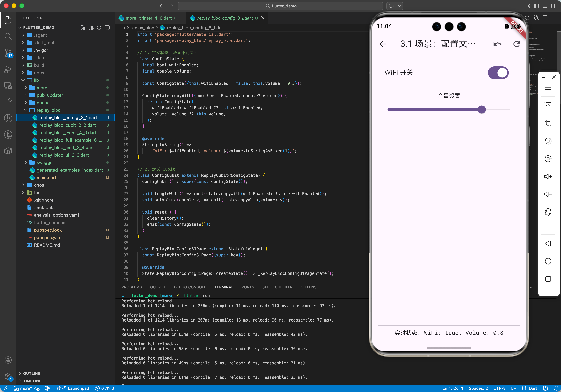Image resolution: width=561 pixels, height=392 pixels.
Task: Switch to the DEBUG CONSOLE panel tab
Action: point(190,287)
